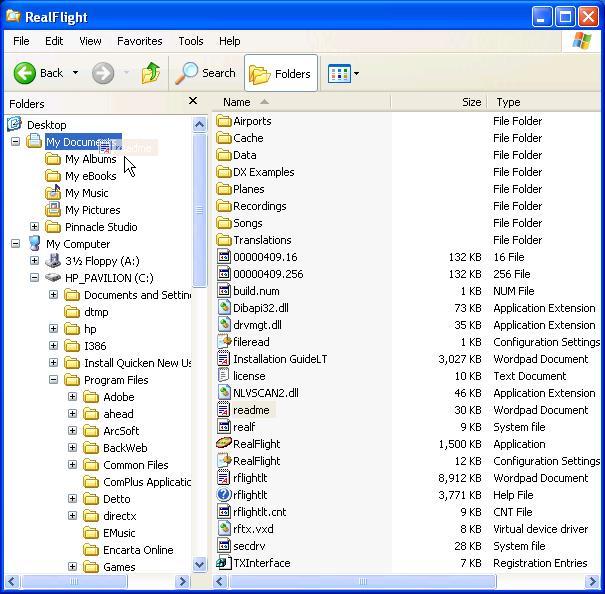Select the Translations folder name
This screenshot has width=605, height=594.
[x=262, y=240]
